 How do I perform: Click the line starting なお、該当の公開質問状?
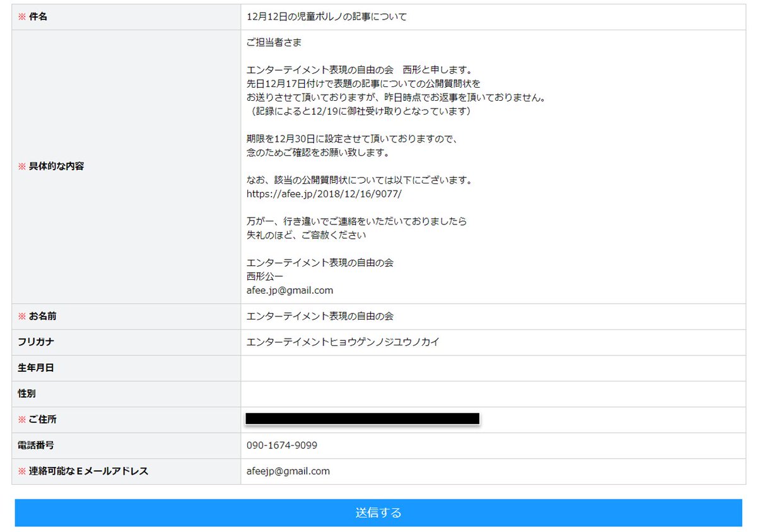point(360,180)
